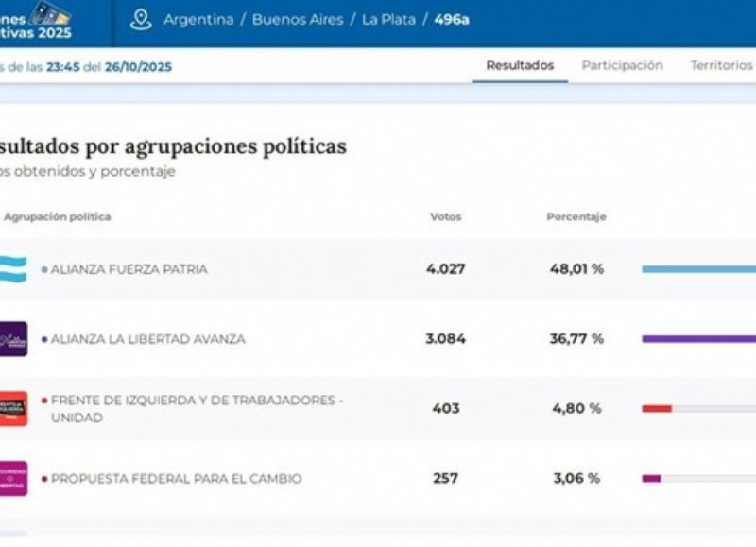Image resolution: width=756 pixels, height=547 pixels.
Task: Click the Frente de Izquierda red percentage bar
Action: (x=657, y=409)
